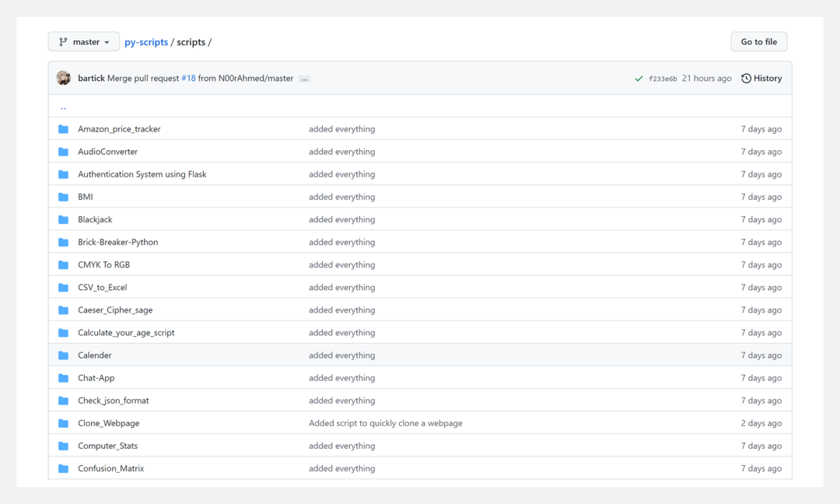The height and width of the screenshot is (504, 840).
Task: Open pull request #18 link
Action: click(188, 79)
